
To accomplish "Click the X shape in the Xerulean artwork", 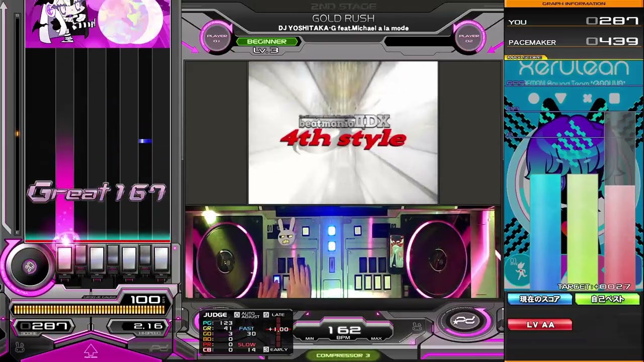I will (587, 98).
